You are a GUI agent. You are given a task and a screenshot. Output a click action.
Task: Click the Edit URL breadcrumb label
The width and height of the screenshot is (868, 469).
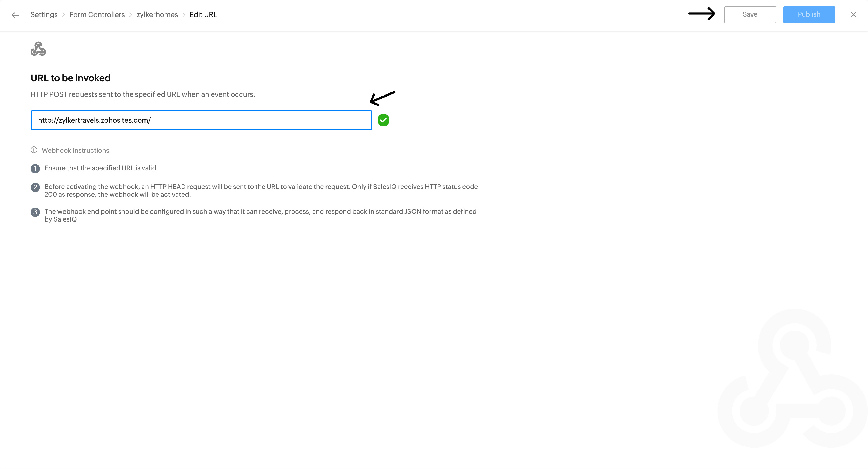[x=203, y=15]
